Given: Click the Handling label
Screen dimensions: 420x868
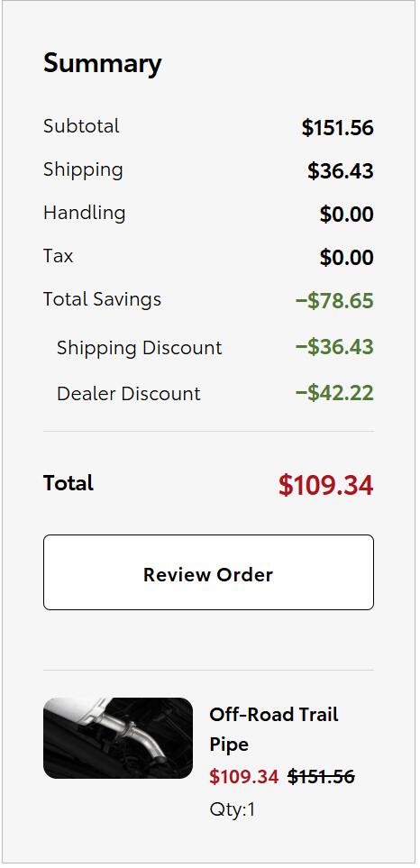Looking at the screenshot, I should 84,213.
